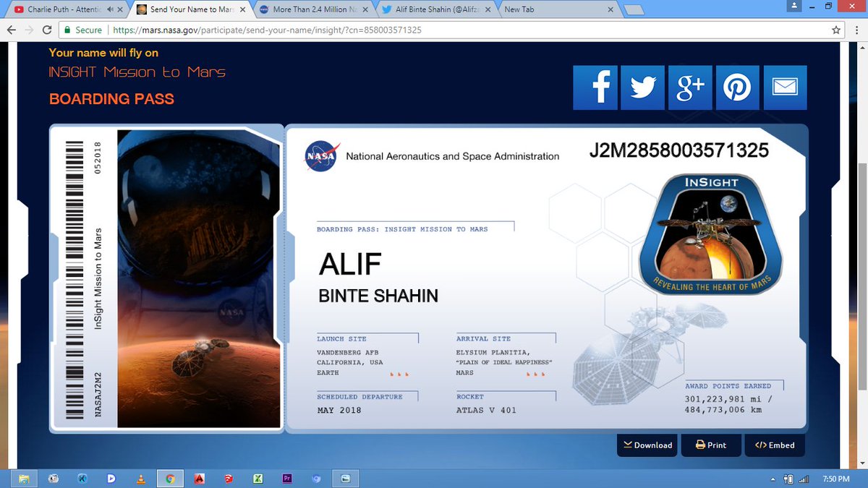Open File Explorer from taskbar
868x488 pixels.
24,478
